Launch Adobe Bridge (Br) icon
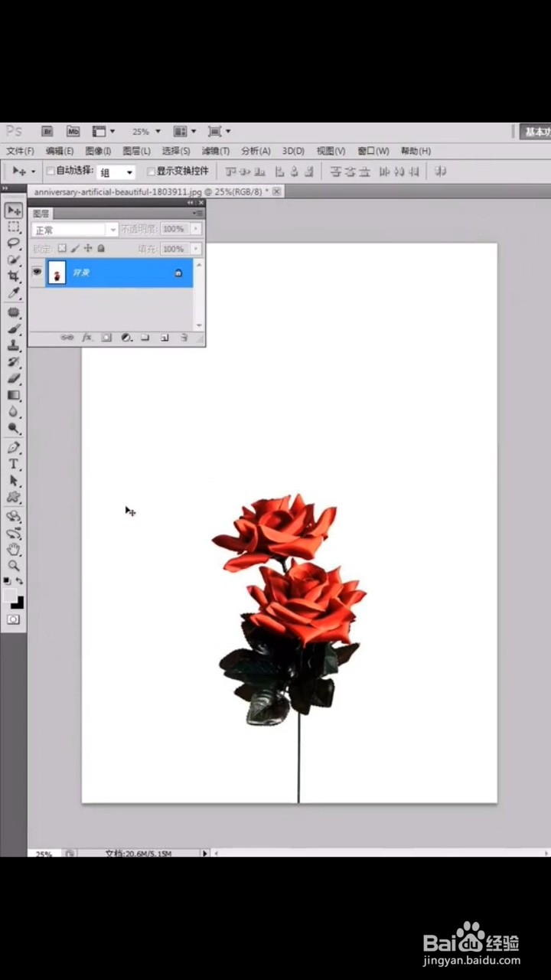Image resolution: width=551 pixels, height=980 pixels. (x=47, y=132)
